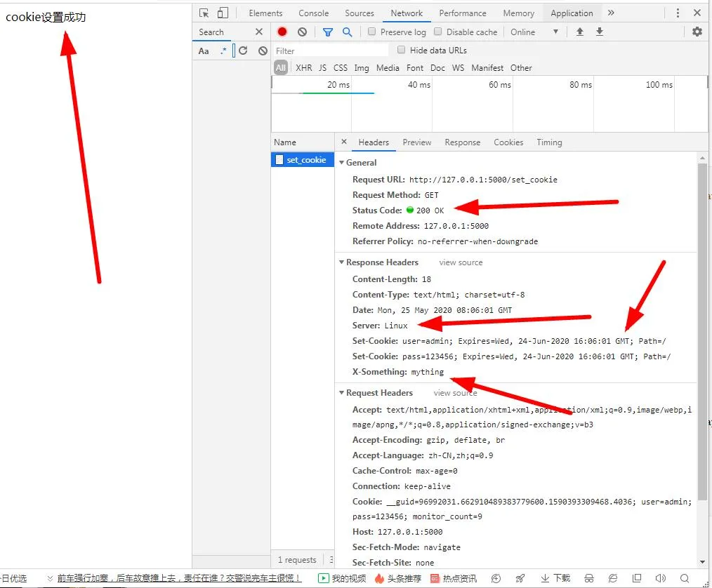Enable the Preserve log checkbox
Screen dimensions: 712x588
(372, 32)
